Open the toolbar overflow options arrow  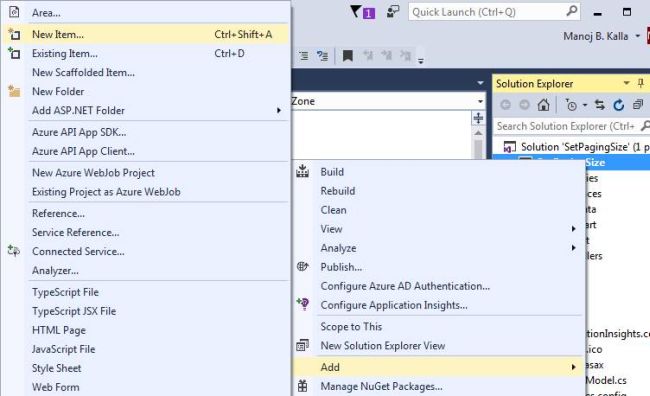coord(420,61)
